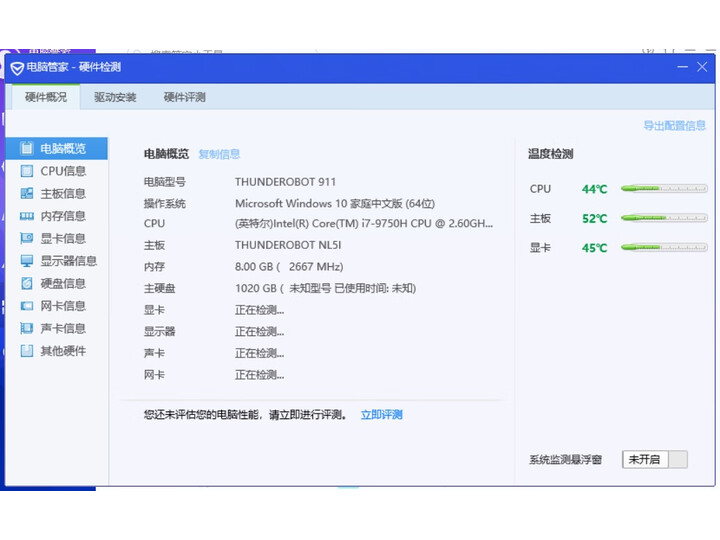Click the 显卡信息 graphics card icon
The height and width of the screenshot is (540, 720).
[27, 238]
